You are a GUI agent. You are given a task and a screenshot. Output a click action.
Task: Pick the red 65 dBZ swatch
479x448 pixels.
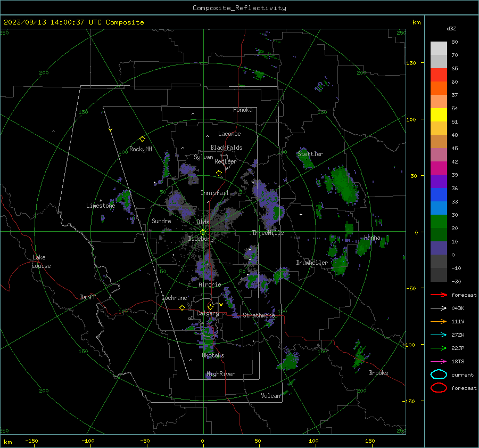(x=439, y=75)
